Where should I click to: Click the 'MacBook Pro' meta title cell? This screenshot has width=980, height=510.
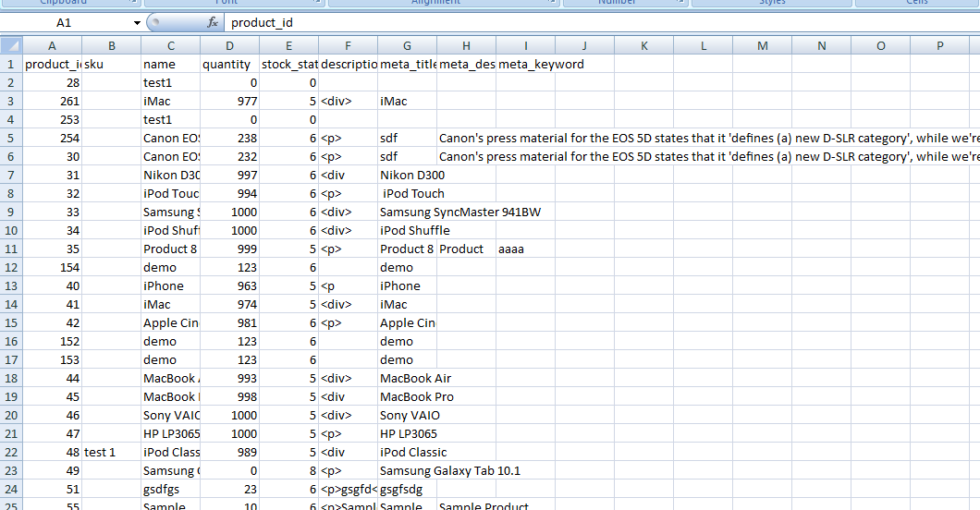coord(407,397)
